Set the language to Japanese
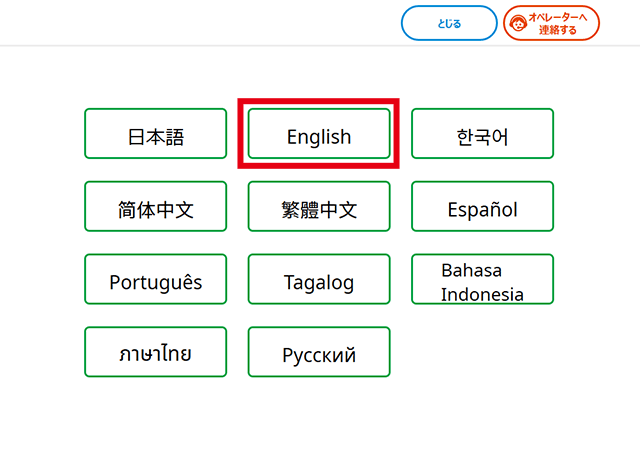This screenshot has width=640, height=472. [155, 134]
